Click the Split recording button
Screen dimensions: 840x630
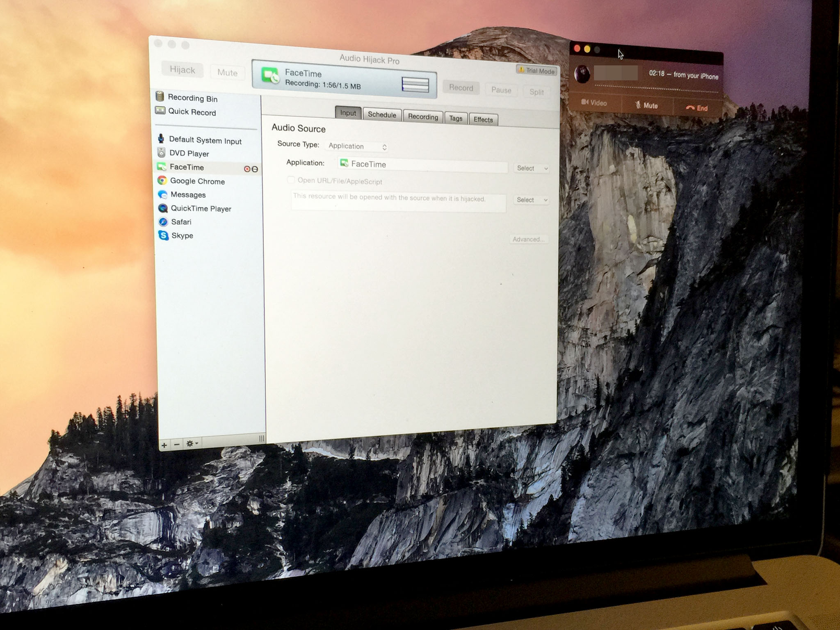pos(536,92)
